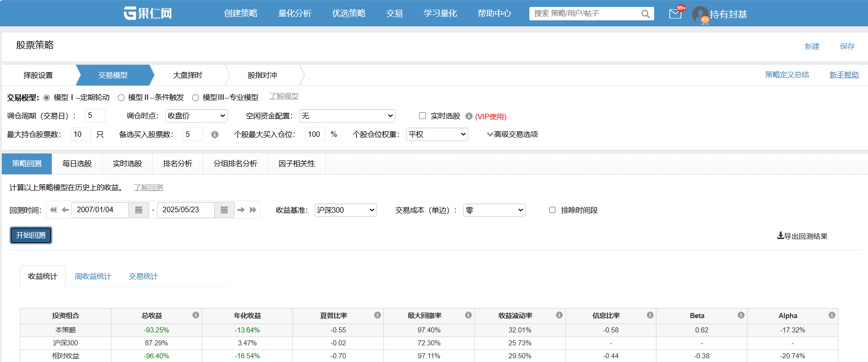Open the mail inbox icon
The width and height of the screenshot is (868, 362).
[675, 14]
